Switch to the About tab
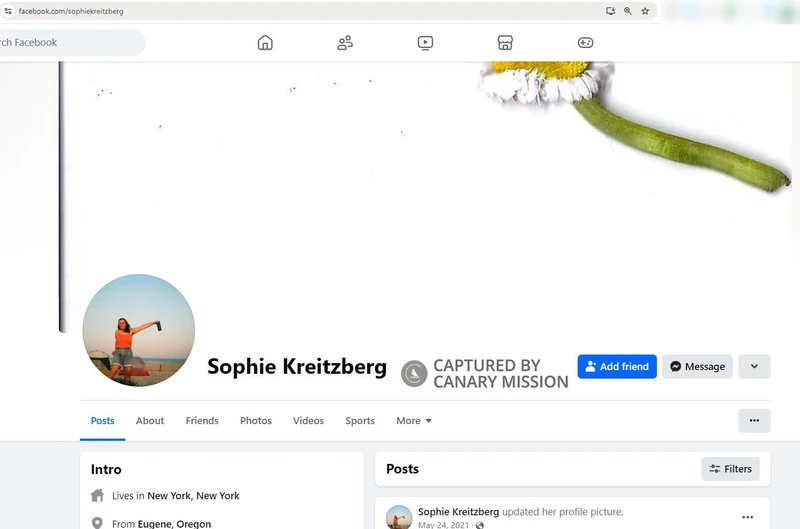Viewport: 800px width, 529px height. [x=149, y=420]
